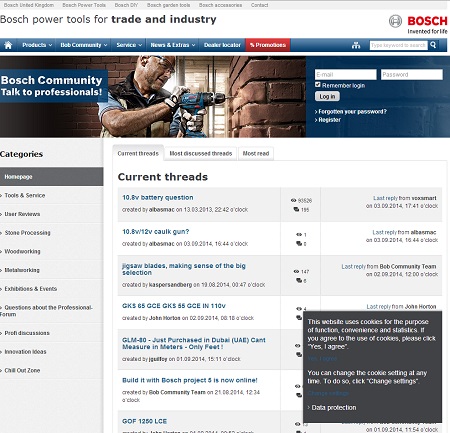Open Bosch garden tools top link
Screen dimensions: 450x433
[x=168, y=5]
